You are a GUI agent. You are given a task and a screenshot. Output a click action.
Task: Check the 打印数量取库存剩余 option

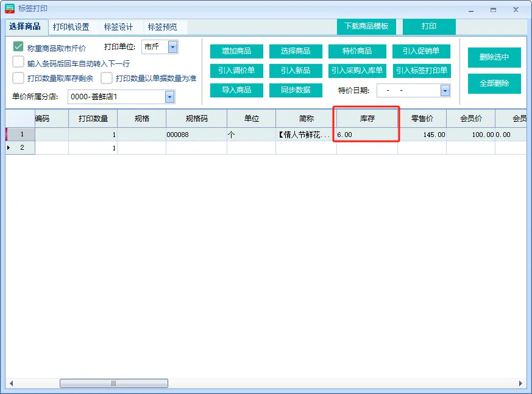[18, 78]
